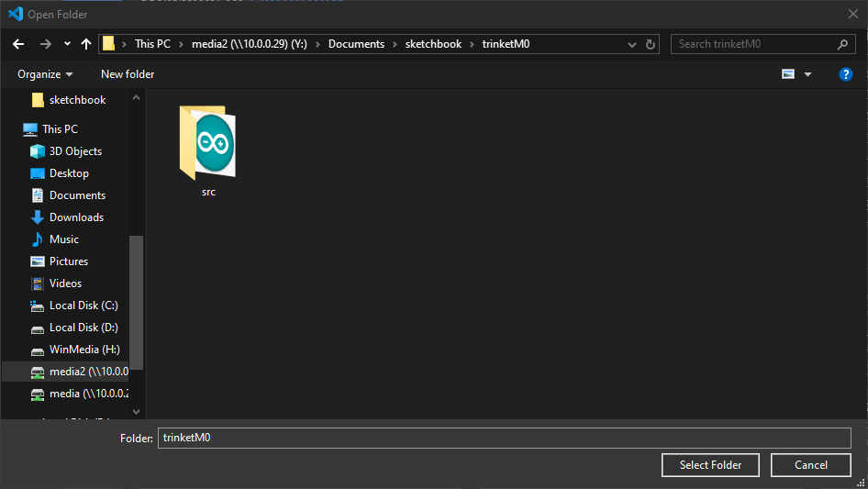
Task: Select 'media2 (\\10.0.0.29) (Y:)' breadcrumb
Action: coord(249,44)
